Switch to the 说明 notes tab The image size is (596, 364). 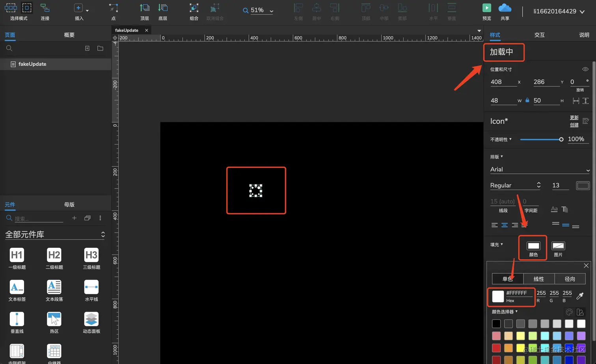[584, 35]
